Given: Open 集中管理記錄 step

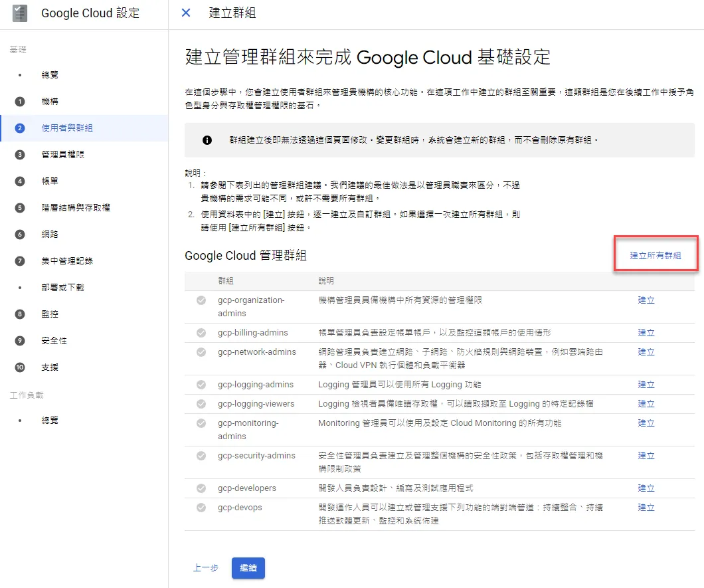Looking at the screenshot, I should click(x=67, y=261).
